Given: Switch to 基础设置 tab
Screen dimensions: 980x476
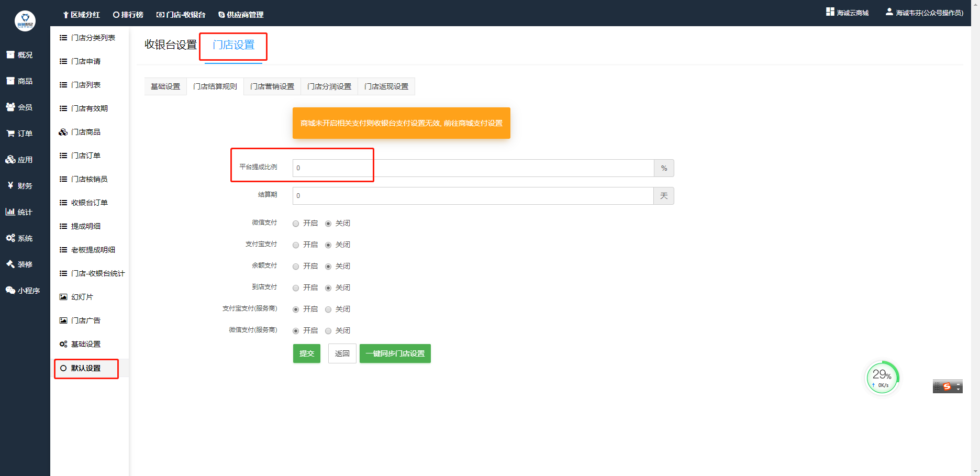Looking at the screenshot, I should tap(165, 86).
